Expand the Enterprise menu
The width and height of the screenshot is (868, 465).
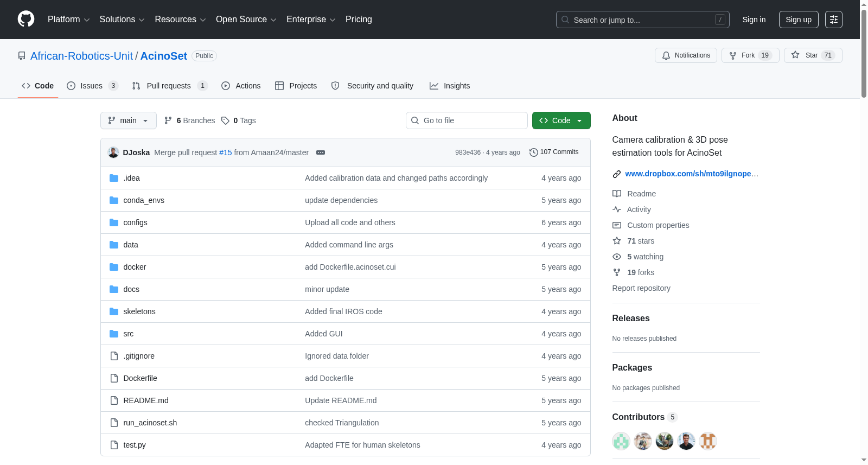(311, 20)
